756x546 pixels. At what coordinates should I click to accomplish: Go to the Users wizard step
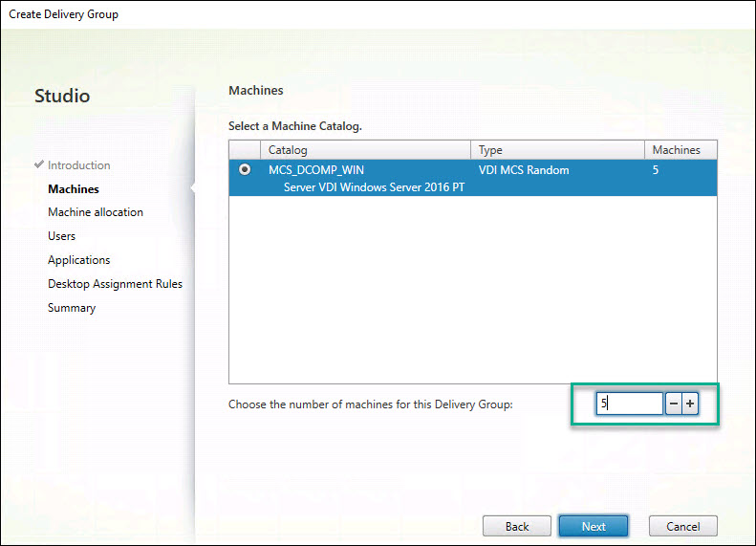point(62,236)
